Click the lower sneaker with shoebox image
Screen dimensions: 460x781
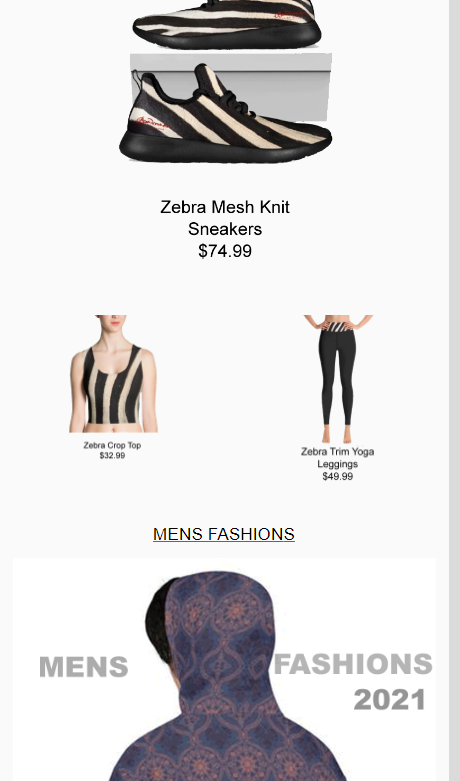pyautogui.click(x=225, y=108)
